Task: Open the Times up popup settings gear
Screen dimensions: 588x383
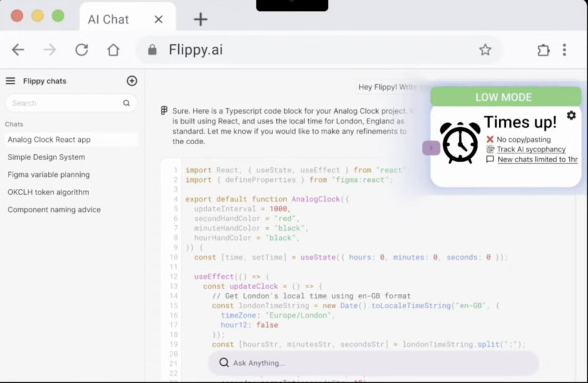Action: click(572, 115)
